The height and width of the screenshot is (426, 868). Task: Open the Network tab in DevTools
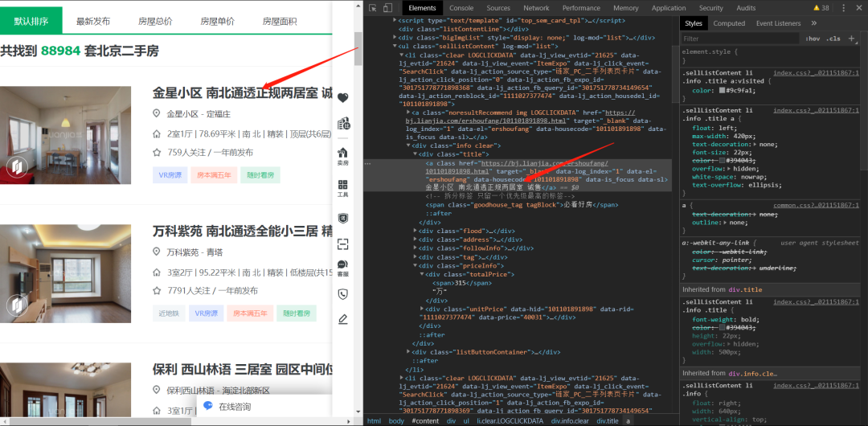[536, 8]
